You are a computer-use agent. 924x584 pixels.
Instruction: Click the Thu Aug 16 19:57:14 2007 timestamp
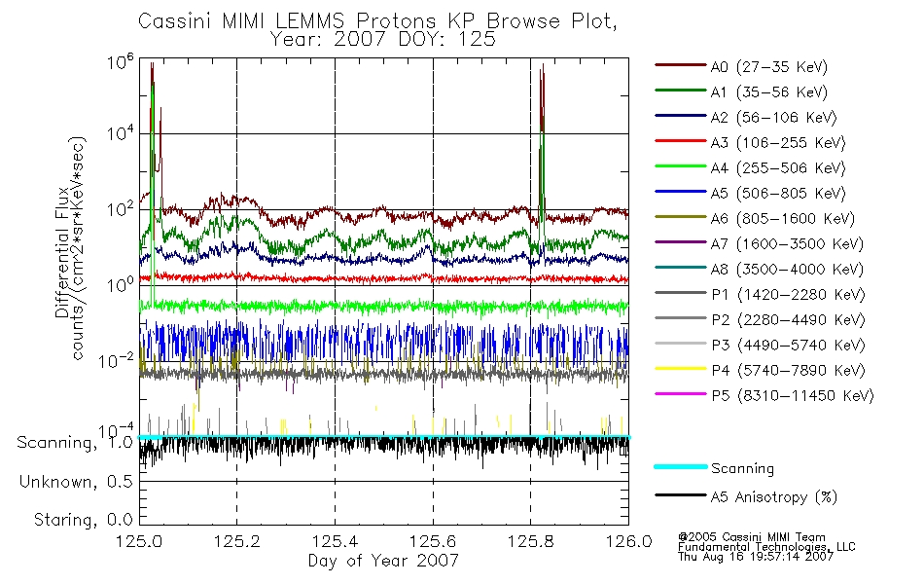[x=756, y=557]
